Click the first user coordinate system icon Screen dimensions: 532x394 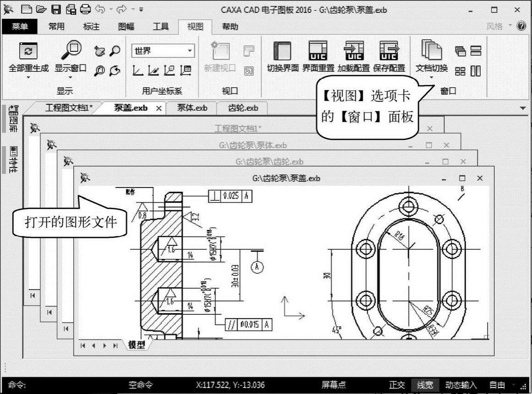(137, 70)
